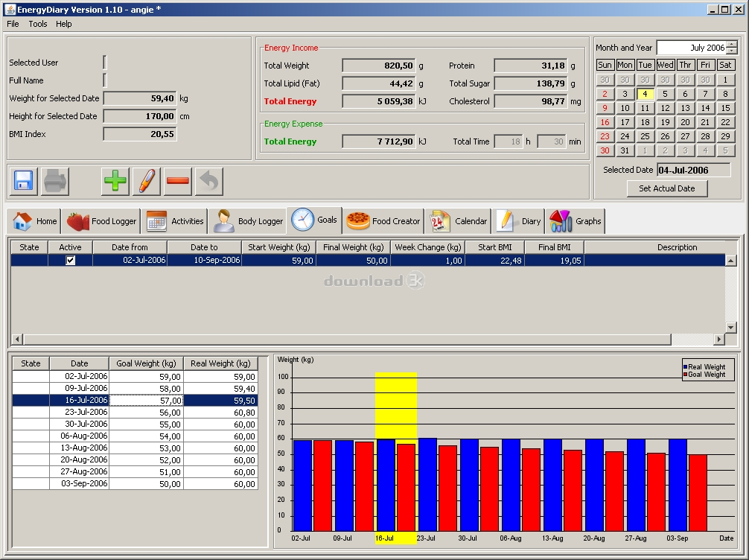The height and width of the screenshot is (560, 749).
Task: Switch to the Graphs tab
Action: click(575, 221)
